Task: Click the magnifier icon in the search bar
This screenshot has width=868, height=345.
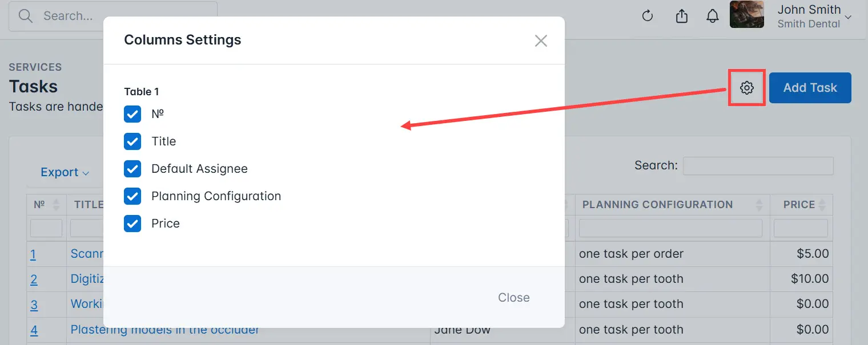Action: 25,15
